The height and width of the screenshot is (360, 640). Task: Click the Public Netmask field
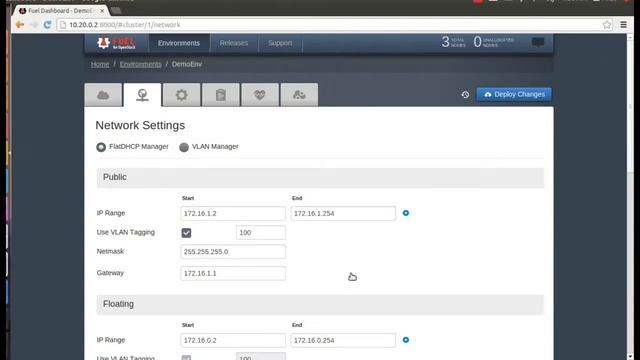(x=233, y=252)
